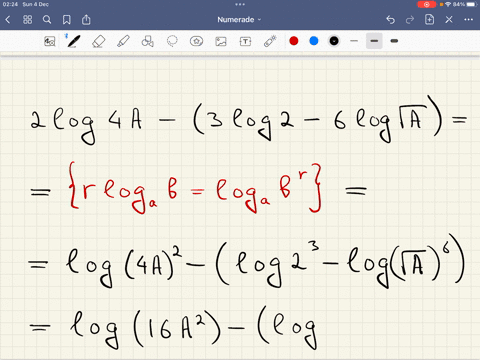The width and height of the screenshot is (480, 360).
Task: Select the Elements sticker tool
Action: [x=196, y=41]
